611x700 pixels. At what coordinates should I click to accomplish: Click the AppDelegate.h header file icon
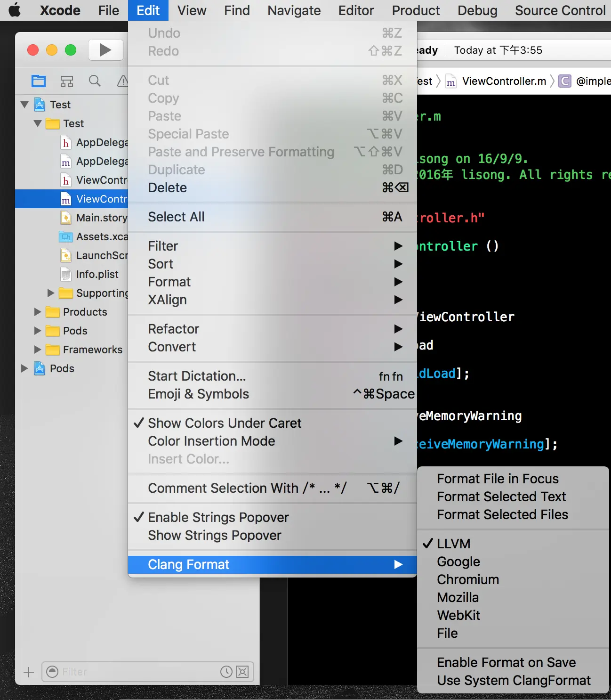[66, 142]
